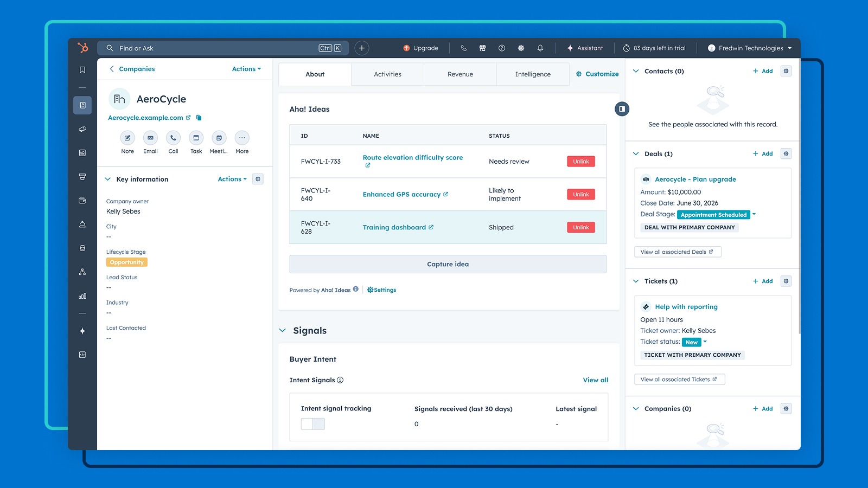Viewport: 868px width, 488px height.
Task: Click the plus quick-create button in top bar
Action: coord(362,48)
